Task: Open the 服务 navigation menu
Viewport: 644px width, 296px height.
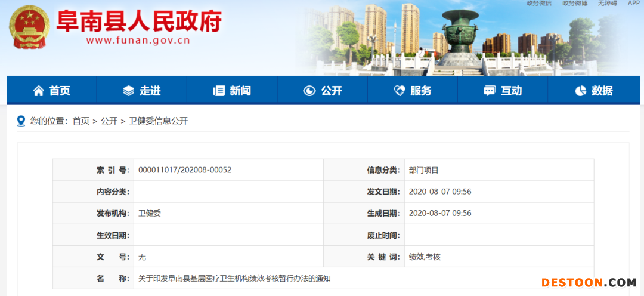Action: coord(420,91)
